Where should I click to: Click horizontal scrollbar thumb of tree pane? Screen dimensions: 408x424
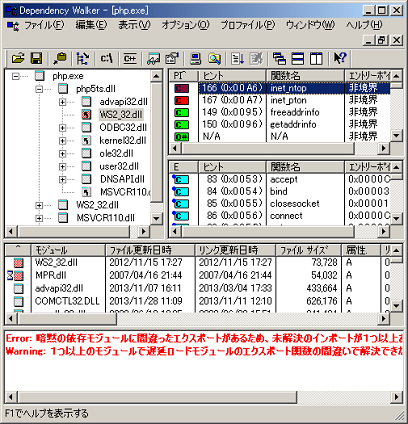74,231
